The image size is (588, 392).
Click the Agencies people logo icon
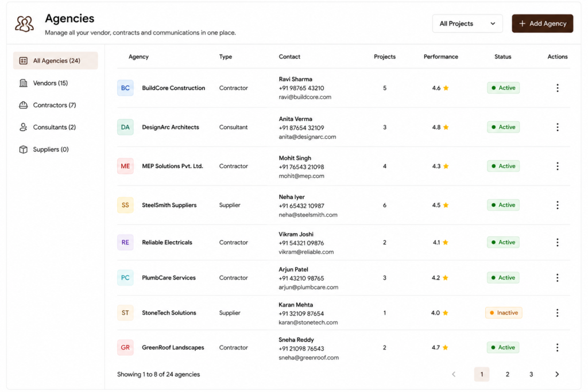(24, 24)
